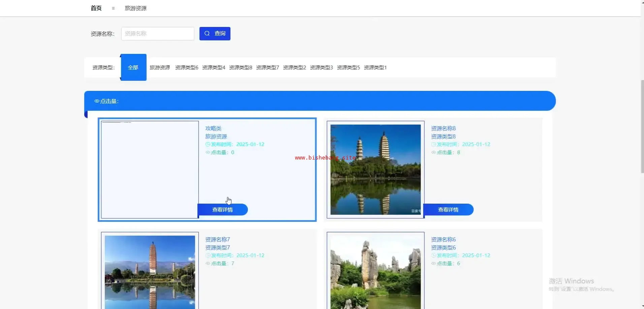Click the 资源名称7 title link
The height and width of the screenshot is (309, 644).
(x=218, y=239)
